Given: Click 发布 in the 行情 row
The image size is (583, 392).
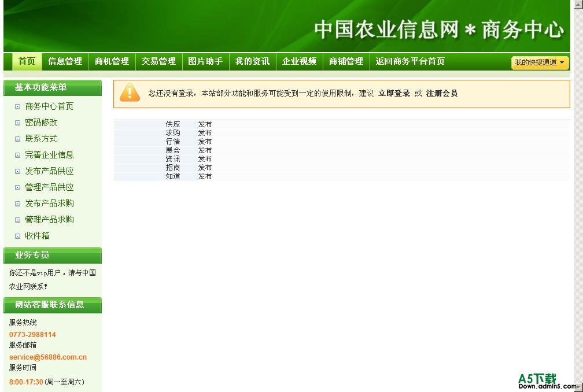Looking at the screenshot, I should click(x=205, y=142).
